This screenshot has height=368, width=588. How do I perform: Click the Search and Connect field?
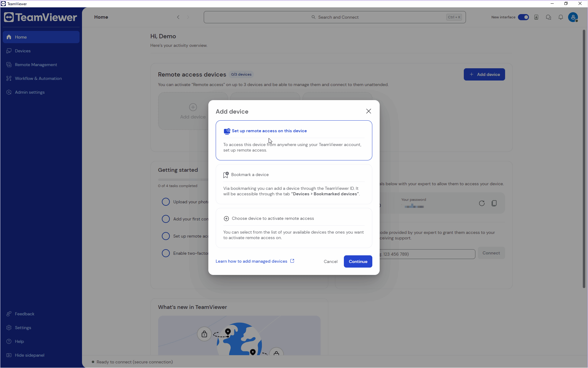pos(334,17)
